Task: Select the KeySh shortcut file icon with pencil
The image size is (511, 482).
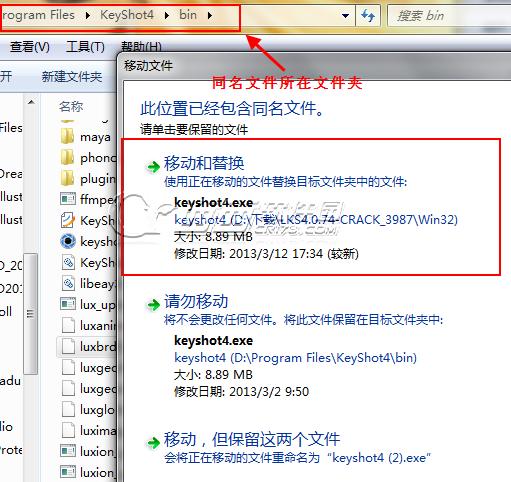Action: click(x=68, y=220)
